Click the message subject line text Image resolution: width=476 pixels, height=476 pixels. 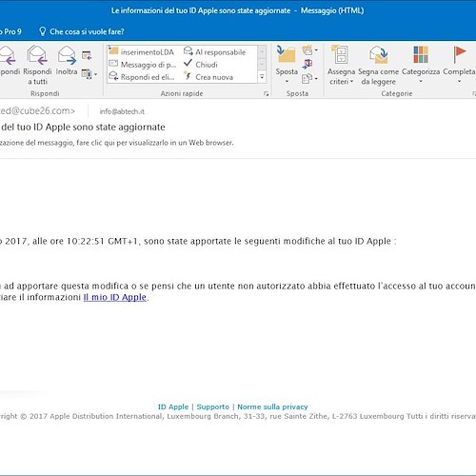tap(83, 127)
